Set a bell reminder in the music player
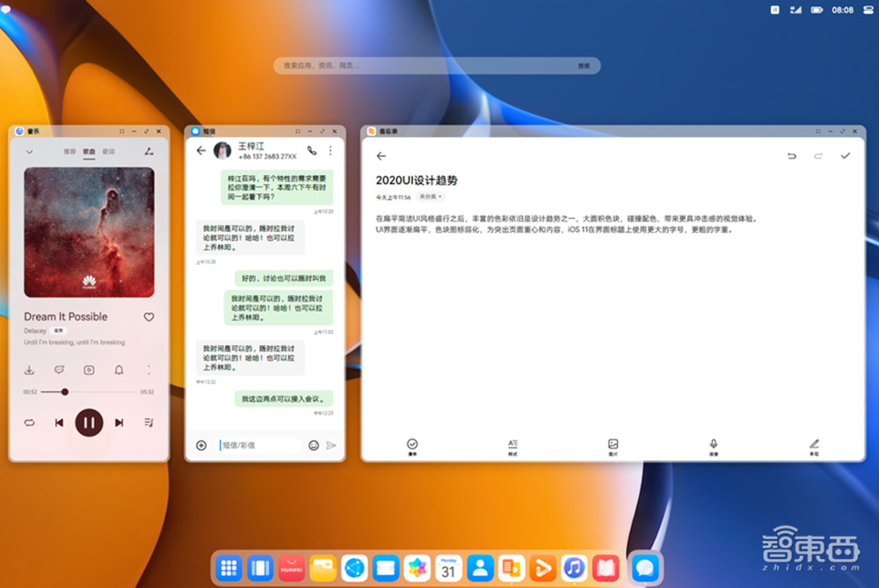 click(x=119, y=370)
